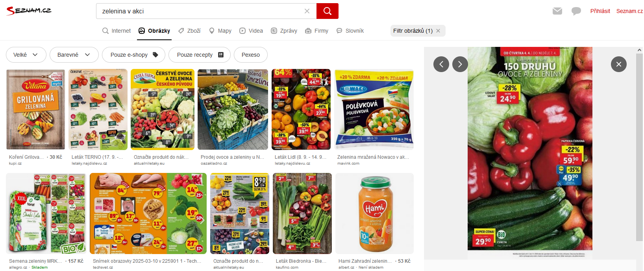
Task: Toggle the Pouze e-shopy filter
Action: click(134, 55)
